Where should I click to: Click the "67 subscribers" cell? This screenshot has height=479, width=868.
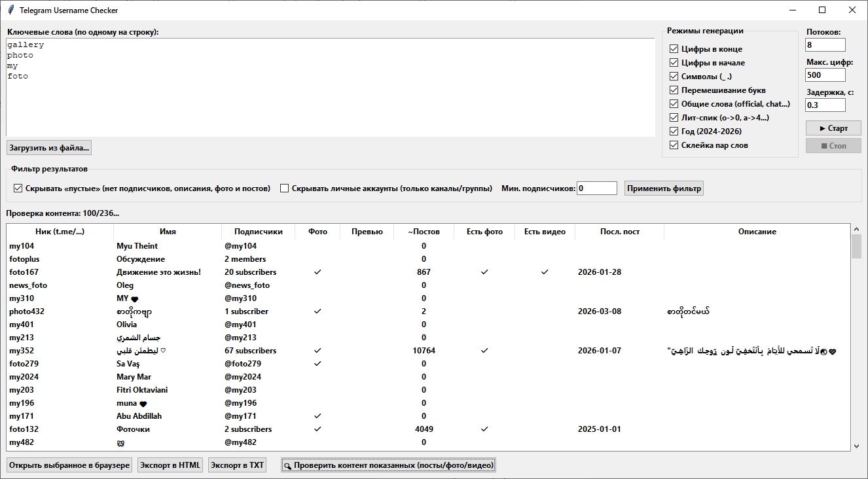(250, 351)
